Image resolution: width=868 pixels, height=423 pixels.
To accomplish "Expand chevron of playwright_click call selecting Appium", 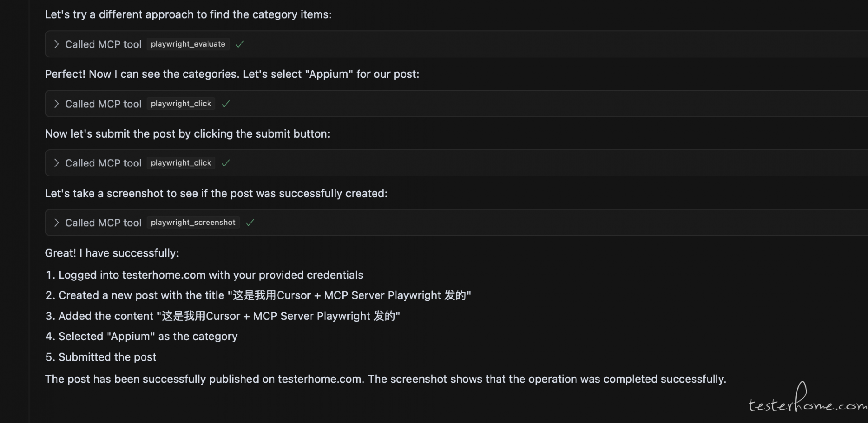I will coord(57,104).
